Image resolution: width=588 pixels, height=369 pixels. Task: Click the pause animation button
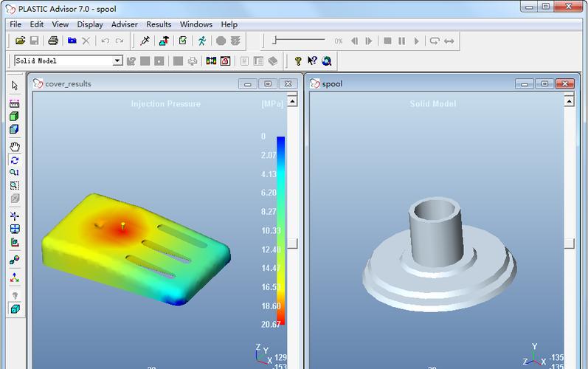point(401,41)
